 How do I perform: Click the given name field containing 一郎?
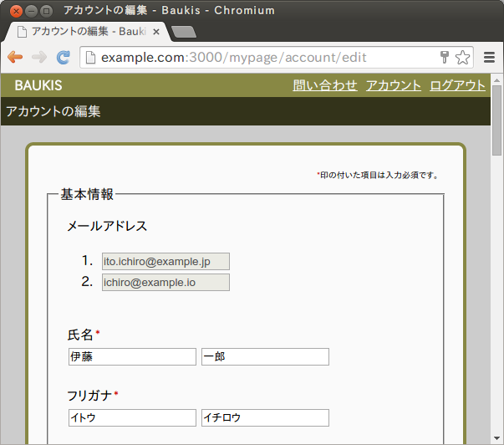(265, 357)
